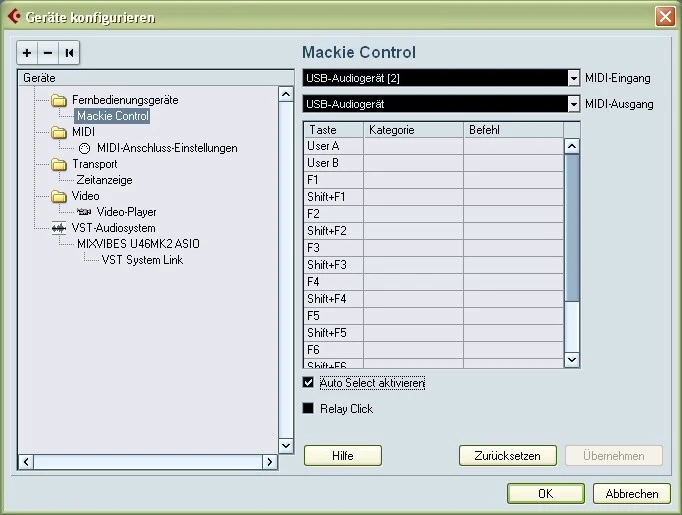Screen dimensions: 682x515
Task: Click the MIDI folder icon
Action: (59, 132)
